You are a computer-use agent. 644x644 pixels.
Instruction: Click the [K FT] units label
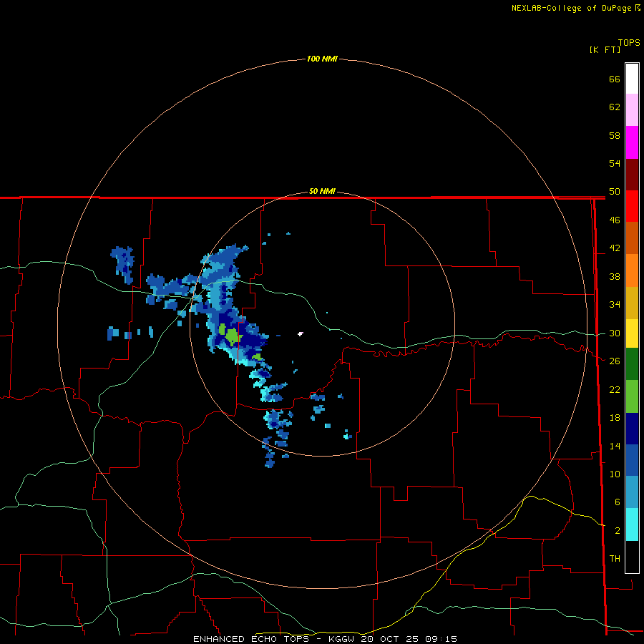point(605,49)
